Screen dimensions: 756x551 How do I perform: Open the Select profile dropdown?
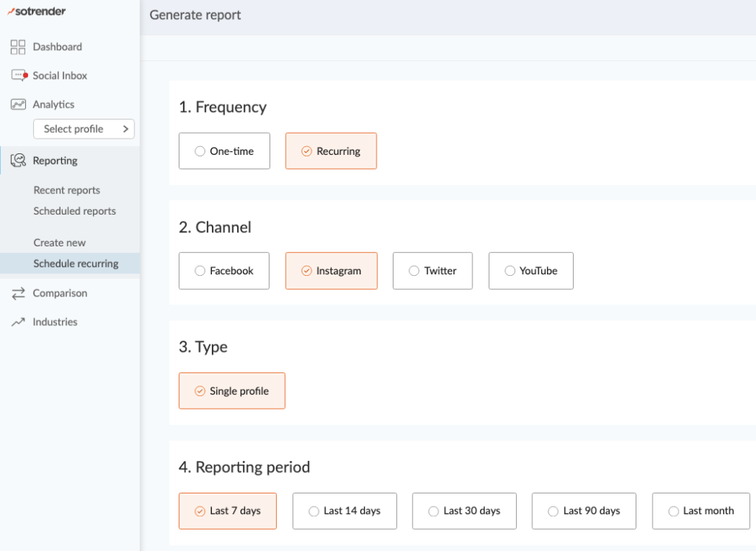coord(83,129)
